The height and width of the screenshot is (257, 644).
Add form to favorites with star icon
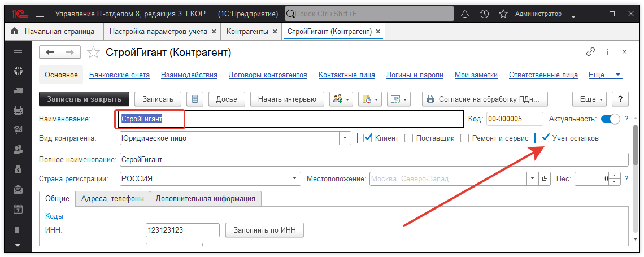[94, 53]
